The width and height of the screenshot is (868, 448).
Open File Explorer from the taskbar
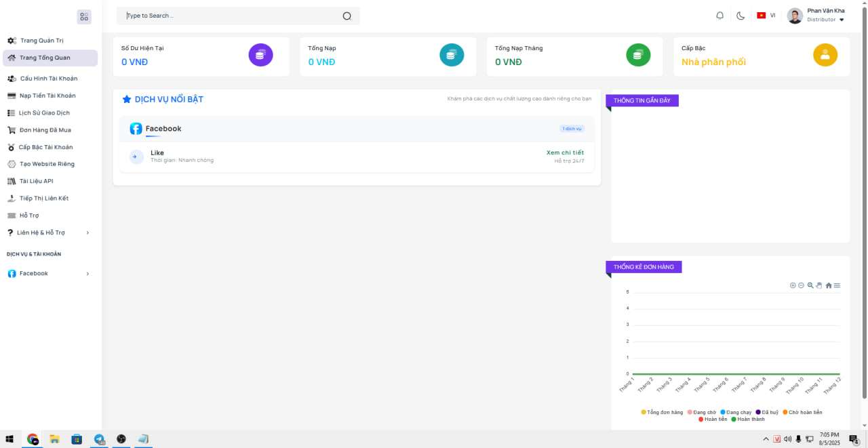click(x=54, y=439)
